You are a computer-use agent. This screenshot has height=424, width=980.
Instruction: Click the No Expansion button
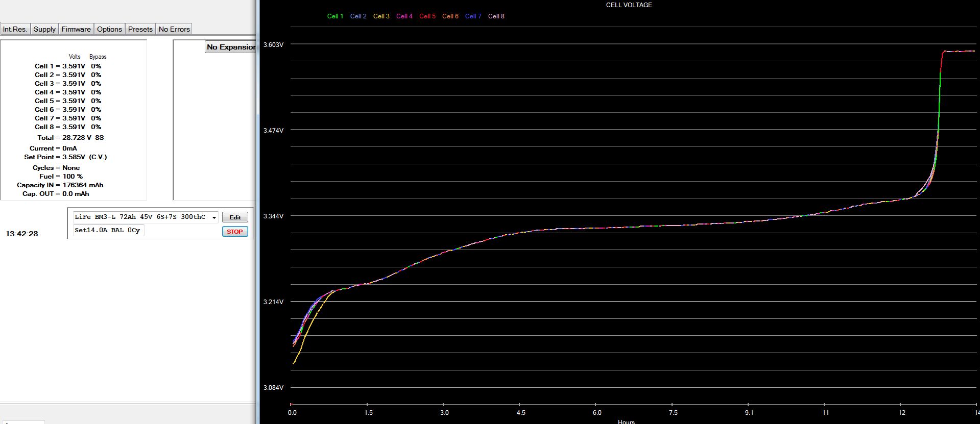pos(231,47)
